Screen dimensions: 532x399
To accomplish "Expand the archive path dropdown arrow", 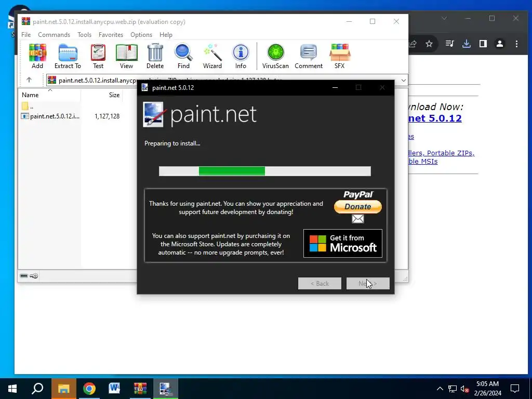I will point(403,81).
